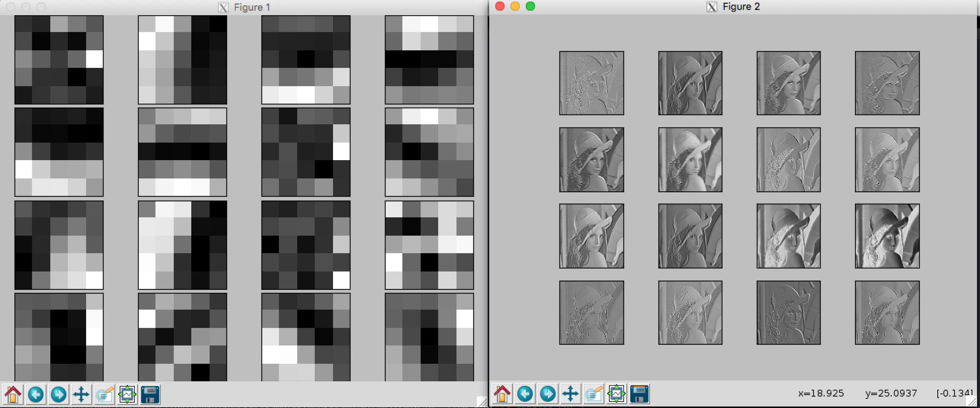Click first-row last-column filter in Figure 1

(429, 60)
